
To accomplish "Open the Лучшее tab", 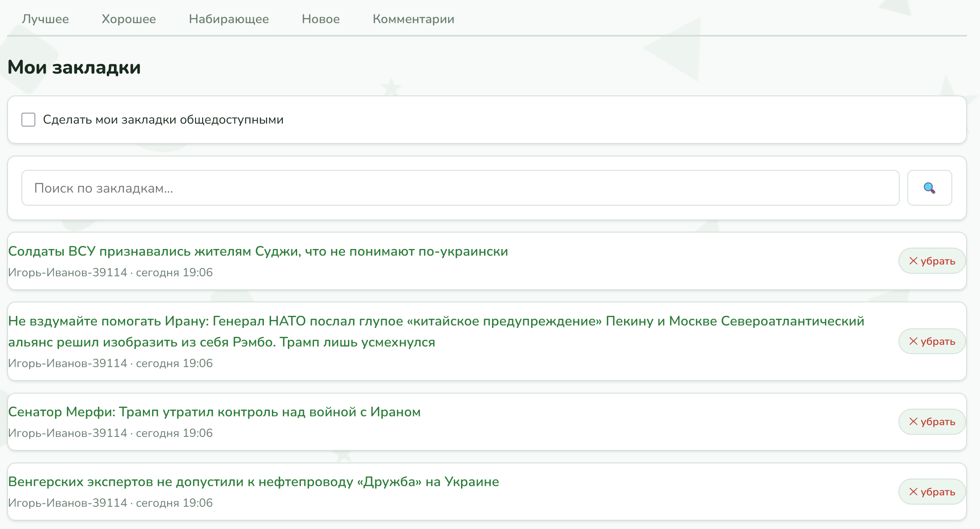I will click(45, 19).
